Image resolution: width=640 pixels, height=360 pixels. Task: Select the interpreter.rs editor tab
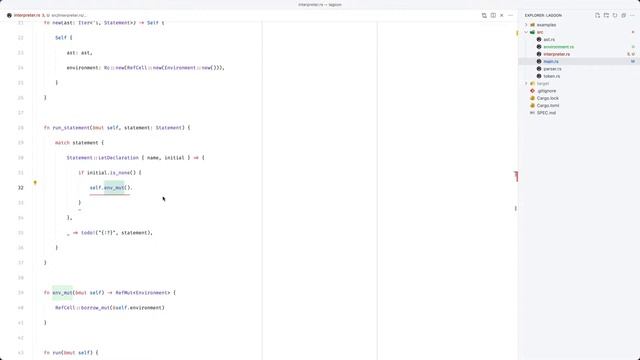[27, 16]
